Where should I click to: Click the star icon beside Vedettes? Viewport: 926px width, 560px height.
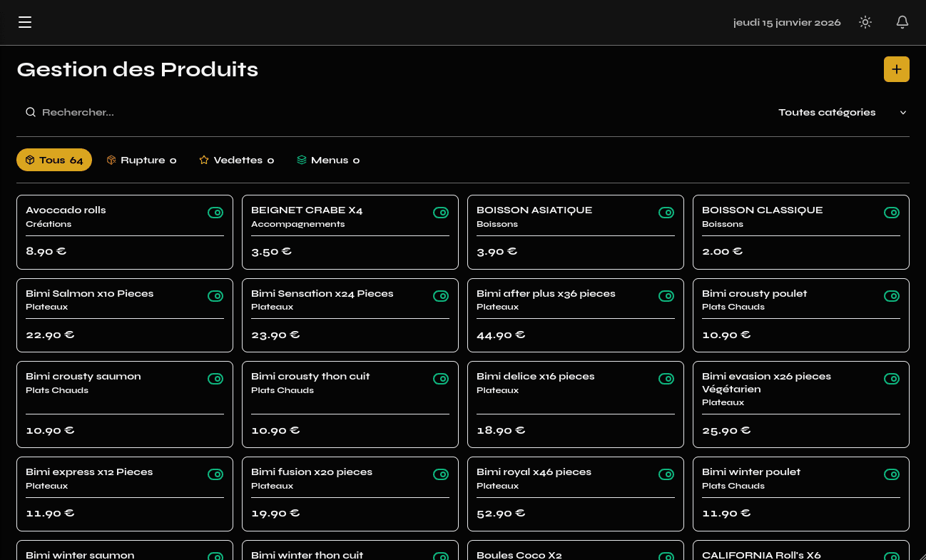click(x=204, y=160)
